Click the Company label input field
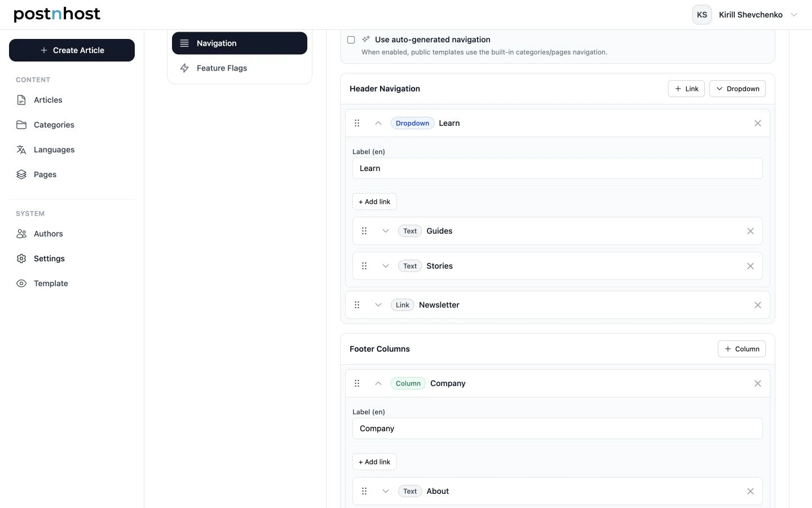 pos(558,428)
